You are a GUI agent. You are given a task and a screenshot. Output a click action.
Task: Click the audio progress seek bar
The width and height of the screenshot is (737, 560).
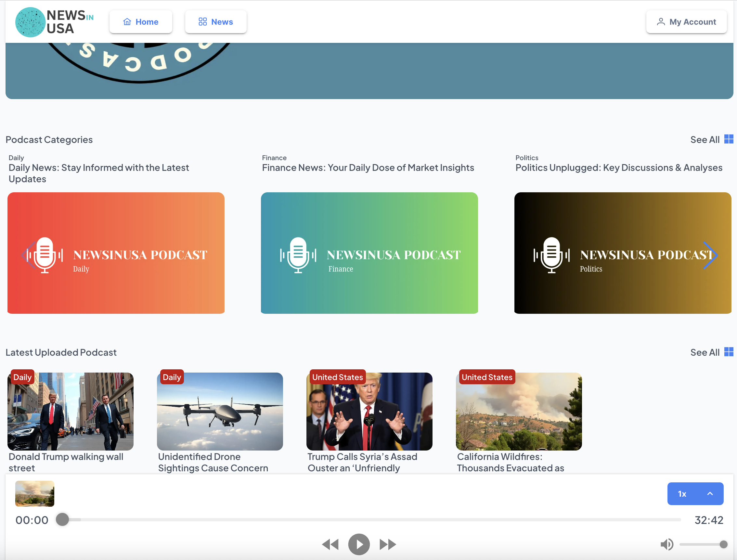point(367,520)
